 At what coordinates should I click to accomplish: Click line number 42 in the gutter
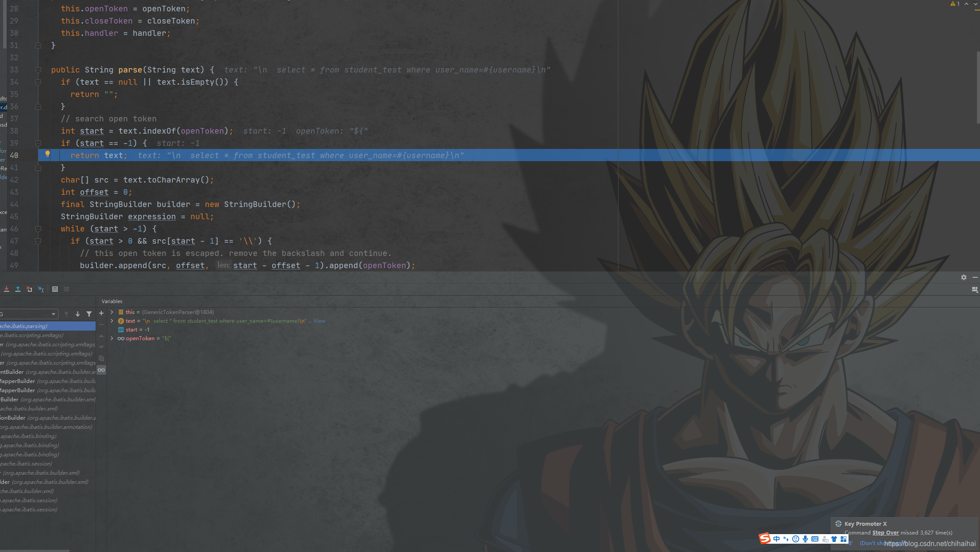tap(14, 180)
